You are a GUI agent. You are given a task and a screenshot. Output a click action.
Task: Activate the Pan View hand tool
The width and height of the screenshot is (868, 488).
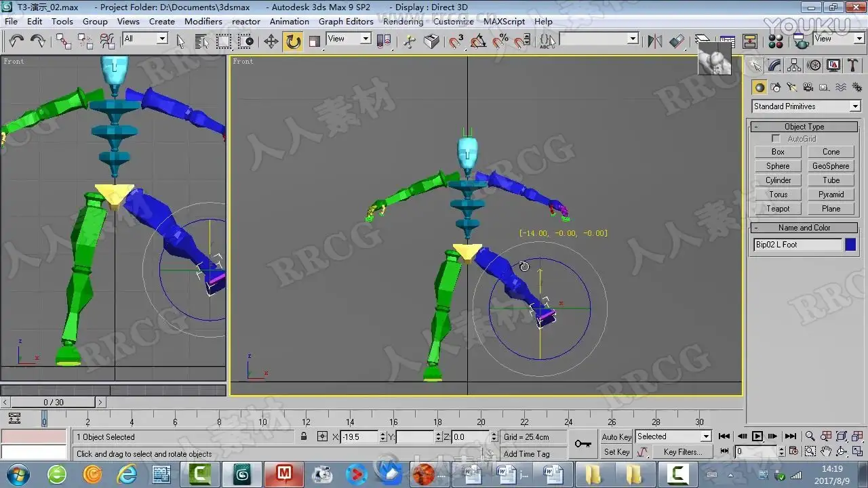point(826,451)
